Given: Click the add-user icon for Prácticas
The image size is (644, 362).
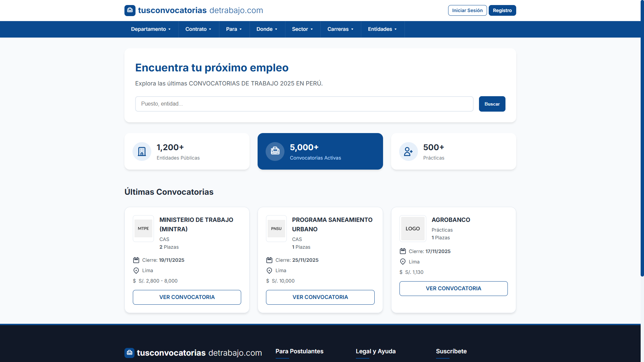Looking at the screenshot, I should click(x=408, y=152).
